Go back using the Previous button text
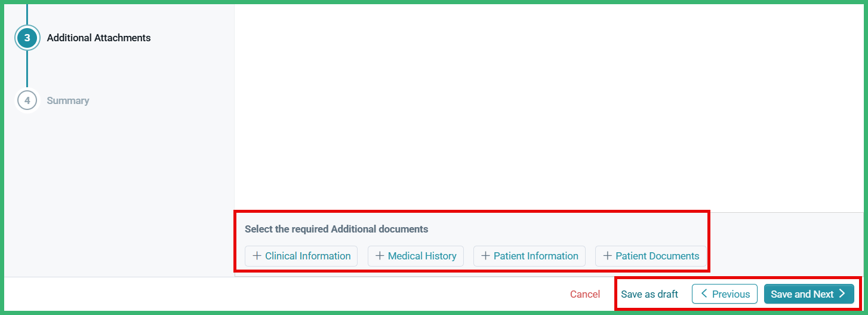This screenshot has width=868, height=315. point(731,294)
